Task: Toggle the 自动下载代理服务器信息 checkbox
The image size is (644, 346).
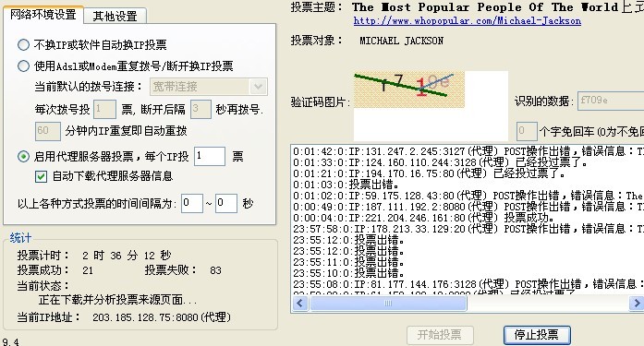Action: (x=41, y=176)
